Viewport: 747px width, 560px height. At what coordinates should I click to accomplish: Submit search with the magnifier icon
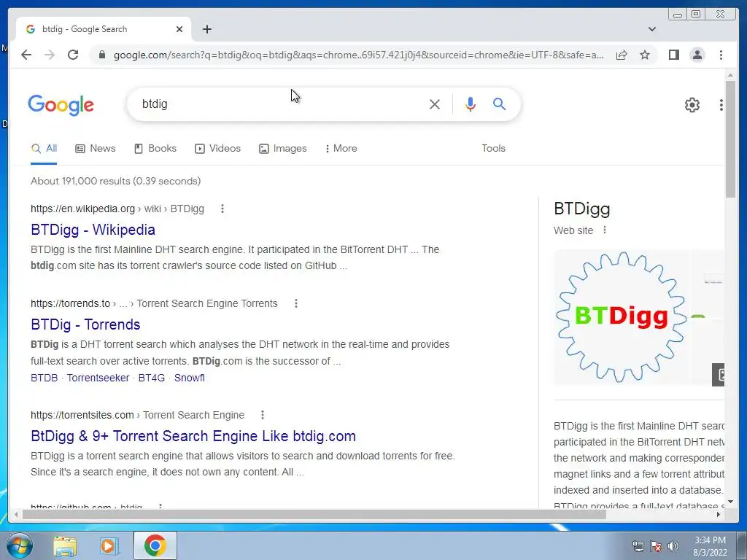pos(499,104)
